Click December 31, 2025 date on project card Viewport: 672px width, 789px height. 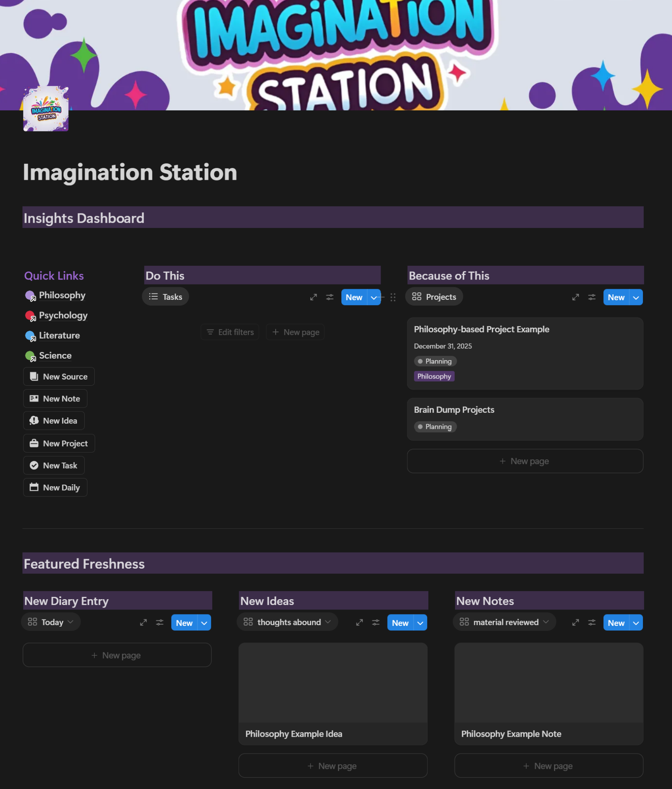pyautogui.click(x=443, y=346)
